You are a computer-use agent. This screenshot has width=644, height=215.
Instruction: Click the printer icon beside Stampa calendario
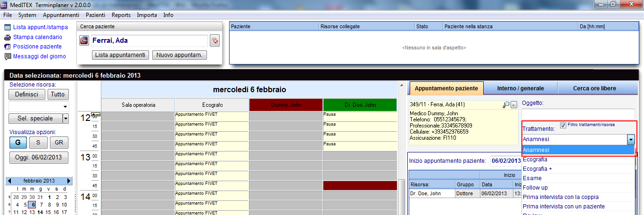point(8,37)
